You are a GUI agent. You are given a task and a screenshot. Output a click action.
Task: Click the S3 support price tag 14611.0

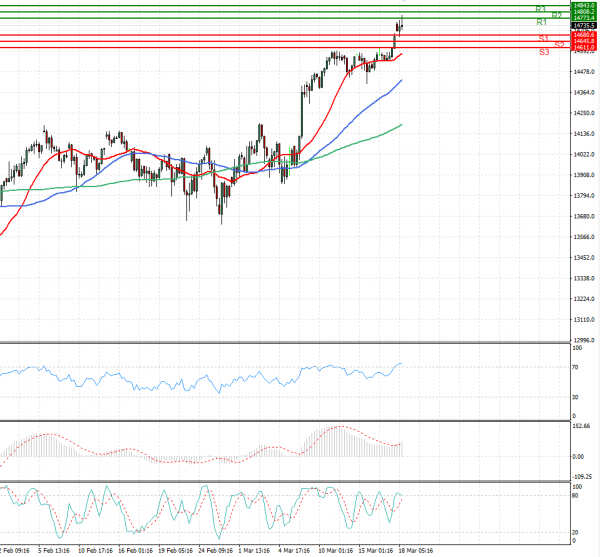(x=584, y=47)
